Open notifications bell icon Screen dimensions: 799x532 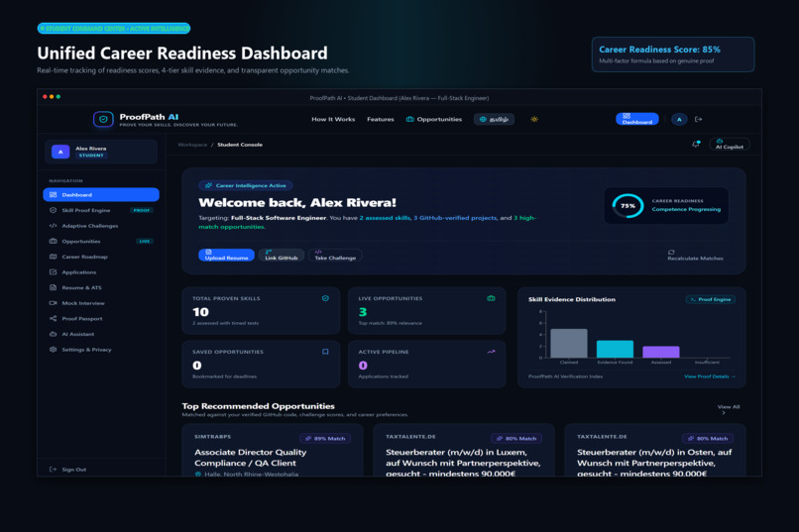[696, 145]
